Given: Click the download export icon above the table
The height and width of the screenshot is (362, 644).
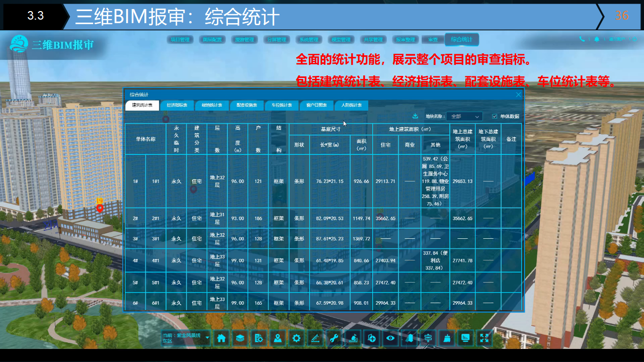Looking at the screenshot, I should (x=415, y=116).
